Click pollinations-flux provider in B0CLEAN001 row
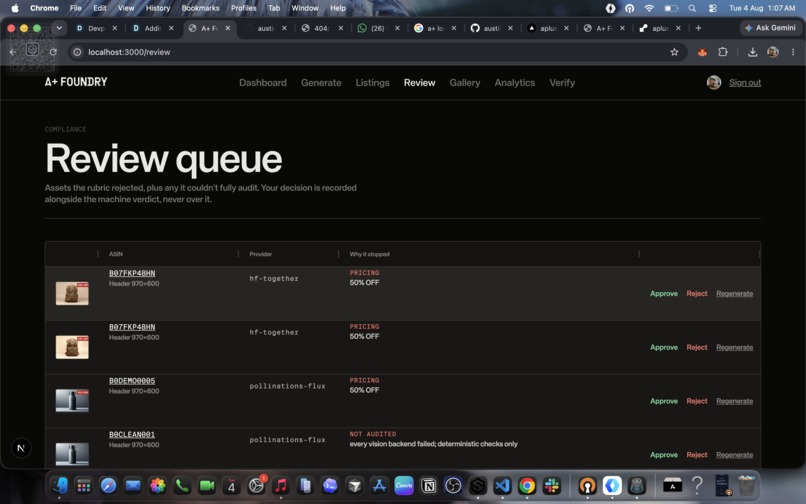Screen dimensions: 806x504 tap(287, 440)
